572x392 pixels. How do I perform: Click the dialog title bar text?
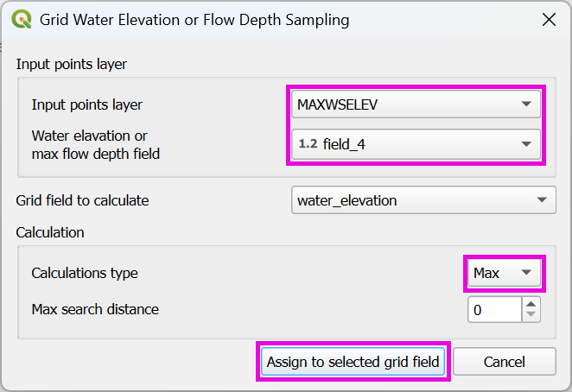pyautogui.click(x=195, y=19)
